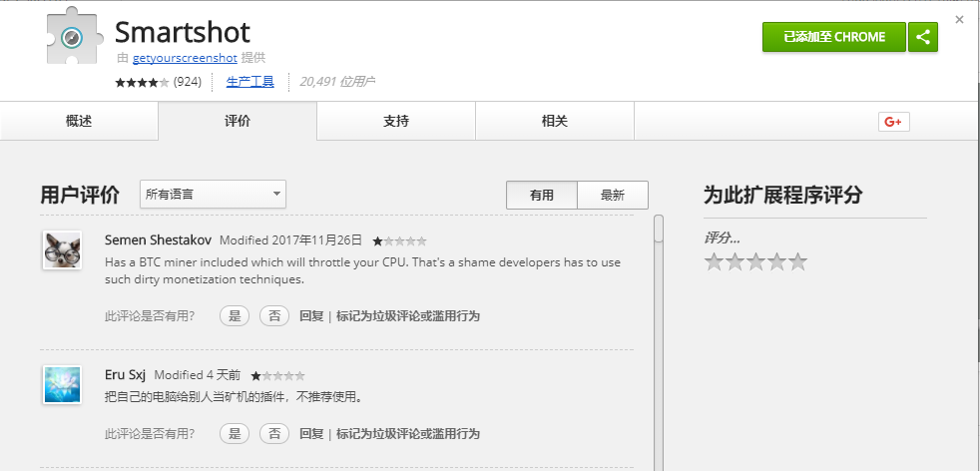Open the 生产工具 category link
The height and width of the screenshot is (471, 980).
pyautogui.click(x=250, y=82)
